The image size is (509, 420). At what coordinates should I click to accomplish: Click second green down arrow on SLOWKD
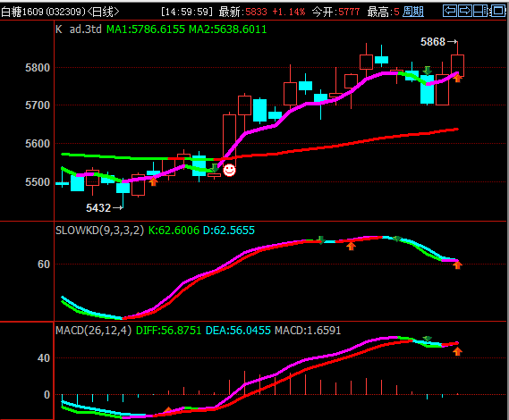[x=396, y=239]
